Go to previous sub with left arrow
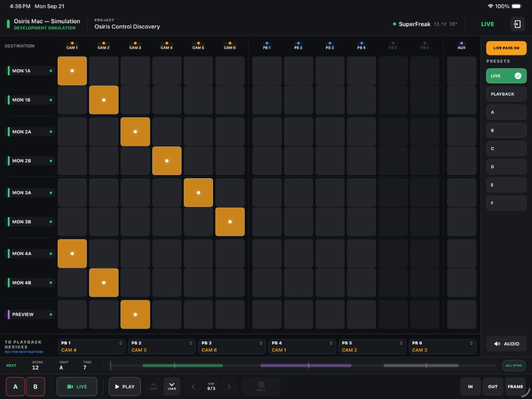The image size is (532, 399). [x=193, y=387]
